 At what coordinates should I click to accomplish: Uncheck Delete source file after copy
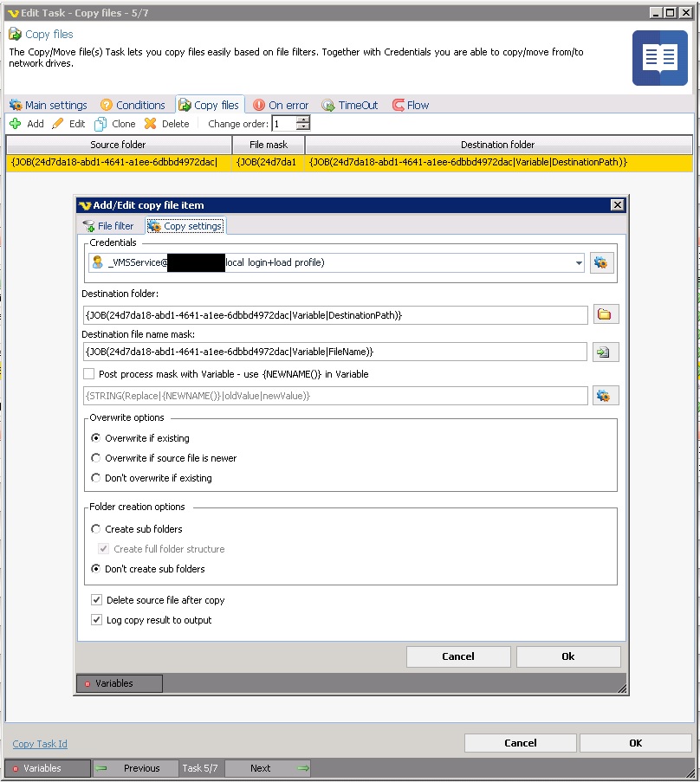coord(97,600)
